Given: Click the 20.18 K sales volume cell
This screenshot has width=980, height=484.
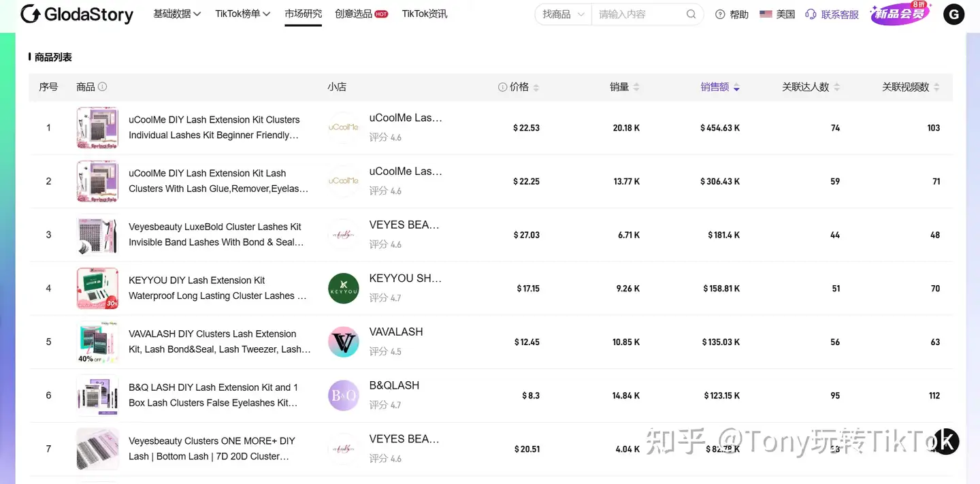Looking at the screenshot, I should click(x=626, y=128).
